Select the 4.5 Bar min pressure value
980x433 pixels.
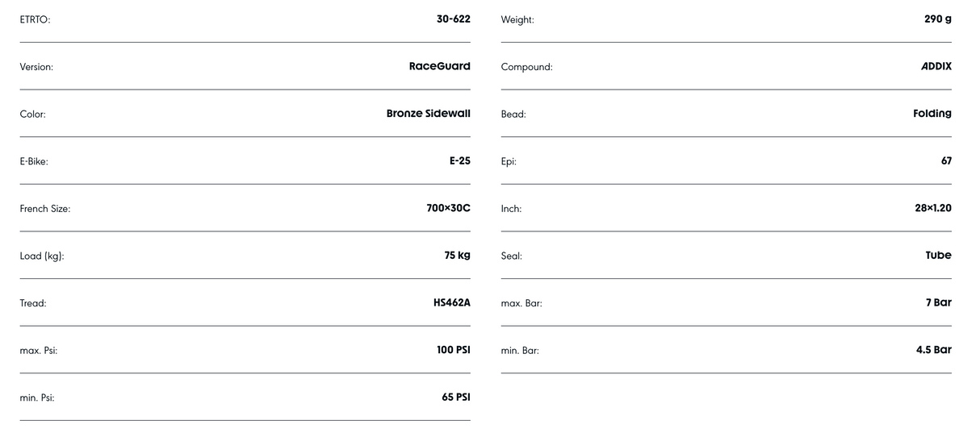point(934,350)
